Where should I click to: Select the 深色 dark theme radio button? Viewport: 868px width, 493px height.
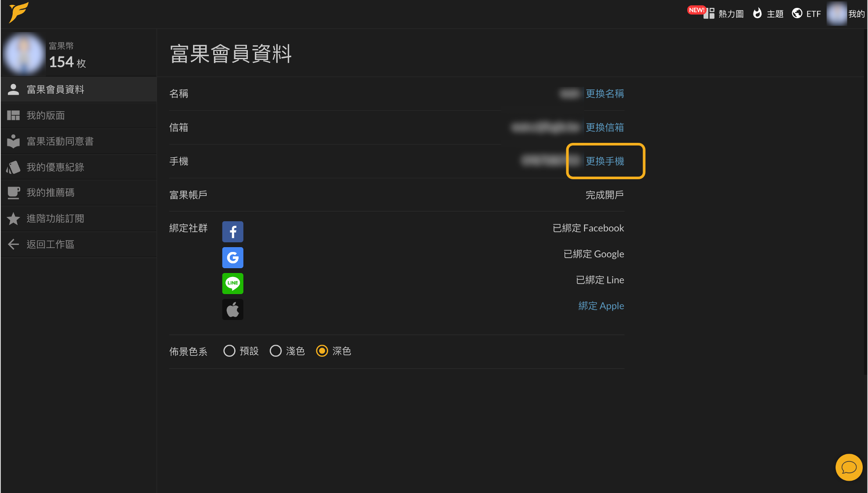tap(322, 351)
